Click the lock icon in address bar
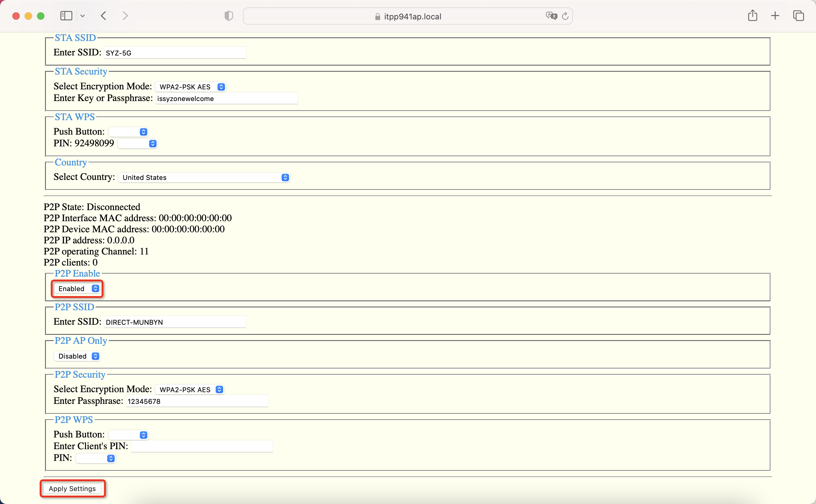This screenshot has width=816, height=504. tap(377, 17)
